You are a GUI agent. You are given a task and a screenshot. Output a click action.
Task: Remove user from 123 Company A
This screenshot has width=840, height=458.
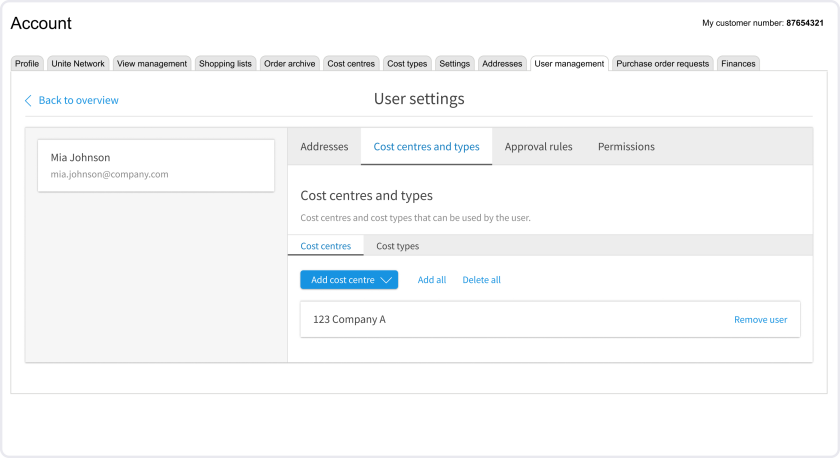760,320
